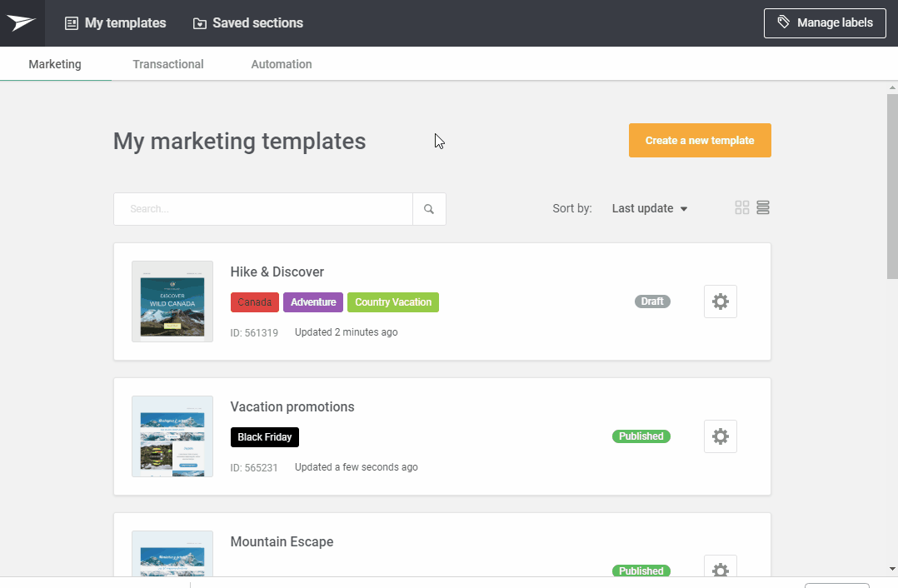898x588 pixels.
Task: Open gear settings for Hike & Discover
Action: (721, 301)
